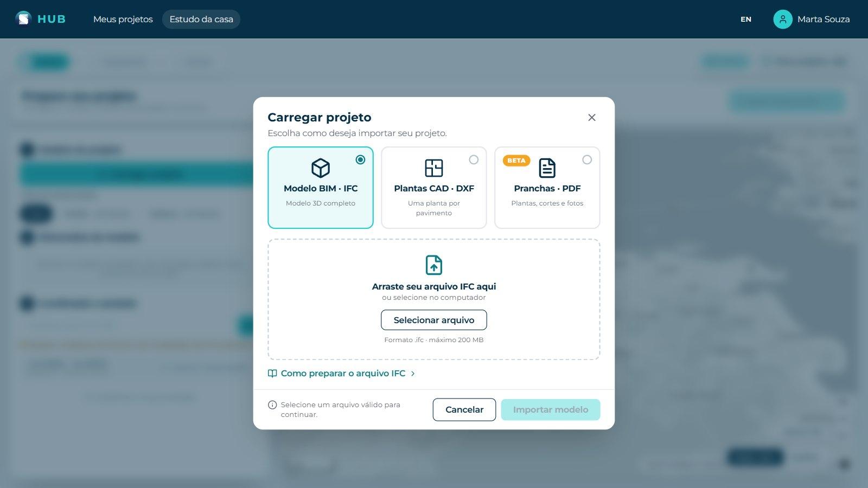Open Marta Souza user avatar
This screenshot has width=868, height=488.
(x=782, y=19)
